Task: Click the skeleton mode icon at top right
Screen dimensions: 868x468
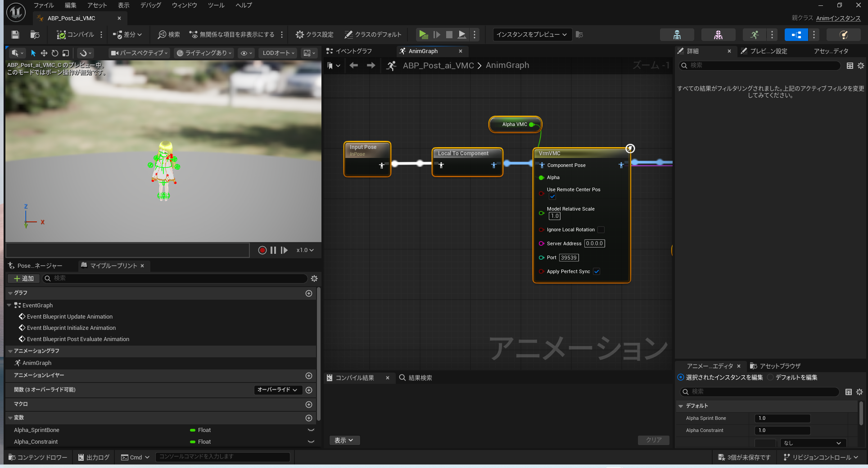Action: [677, 35]
